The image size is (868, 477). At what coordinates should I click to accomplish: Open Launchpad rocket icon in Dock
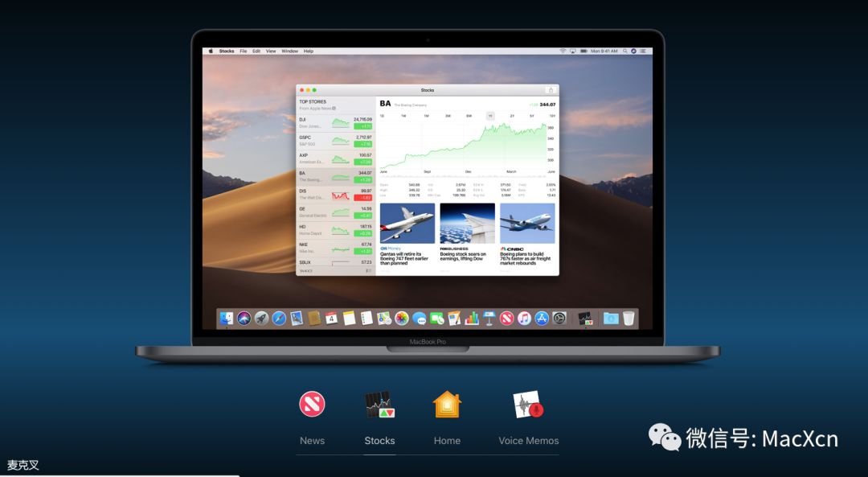coord(261,318)
